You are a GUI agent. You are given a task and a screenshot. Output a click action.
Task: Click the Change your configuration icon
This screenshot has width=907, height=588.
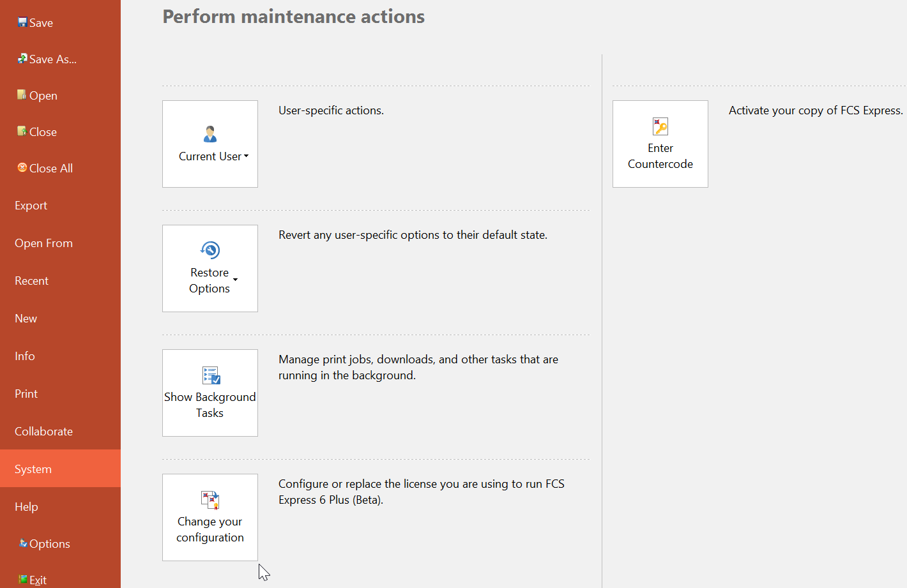(210, 500)
